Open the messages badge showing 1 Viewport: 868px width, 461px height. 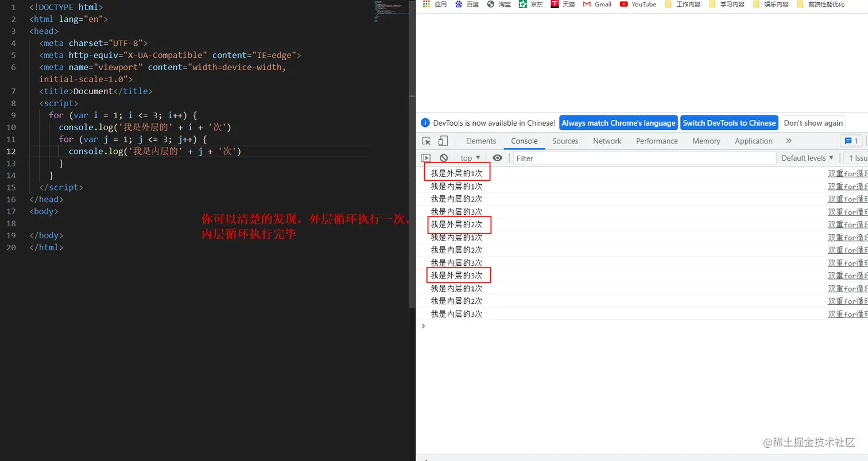coord(851,141)
